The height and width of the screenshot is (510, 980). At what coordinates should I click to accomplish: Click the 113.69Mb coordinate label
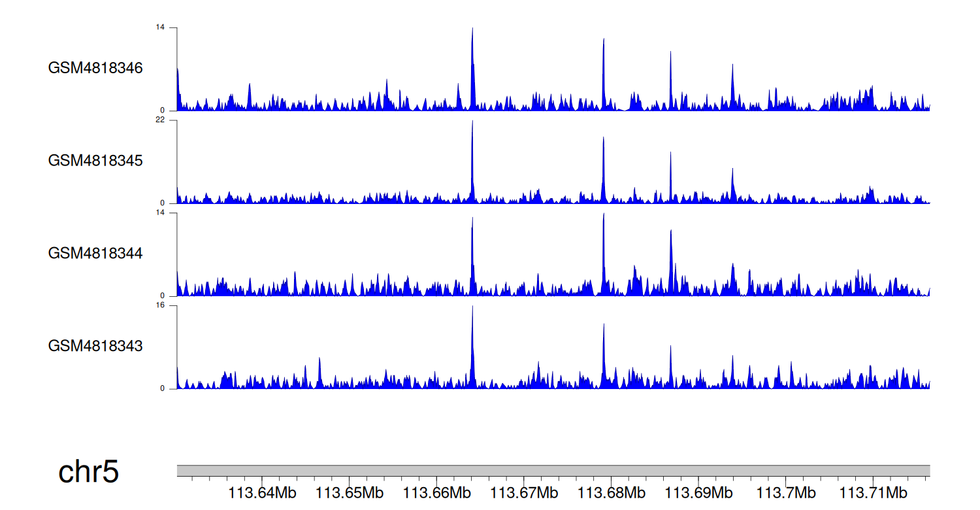698,492
